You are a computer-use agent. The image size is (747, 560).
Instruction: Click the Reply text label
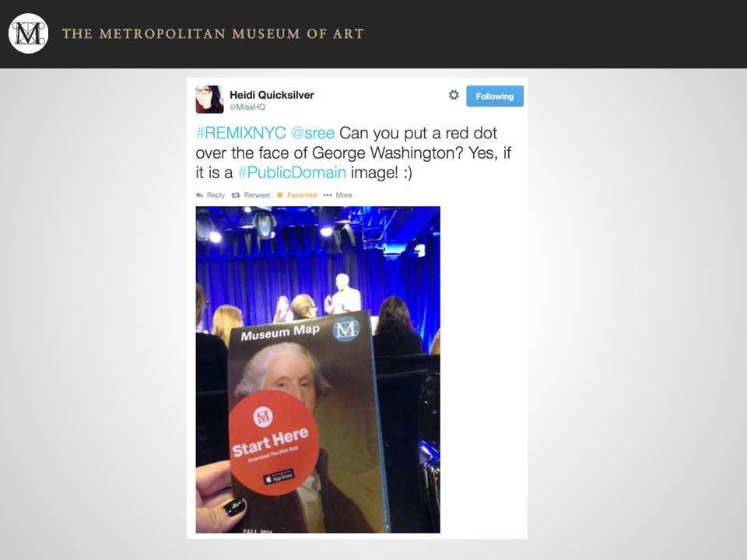[216, 195]
